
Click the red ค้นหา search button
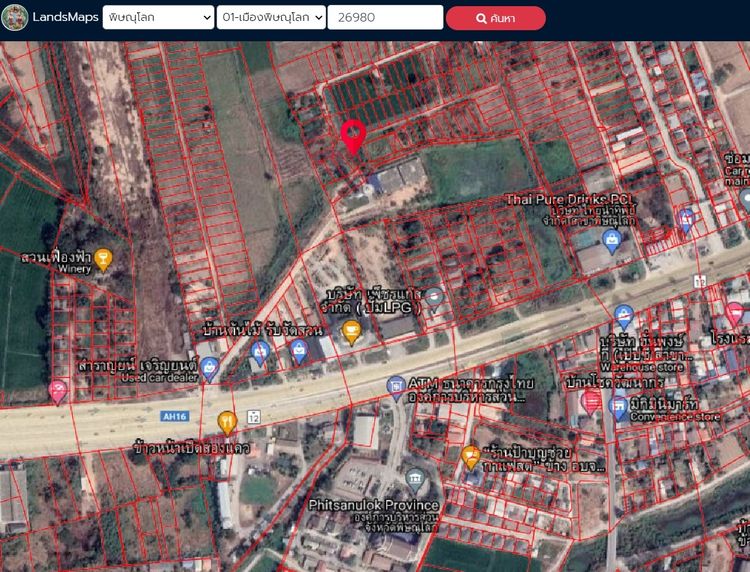click(x=496, y=18)
